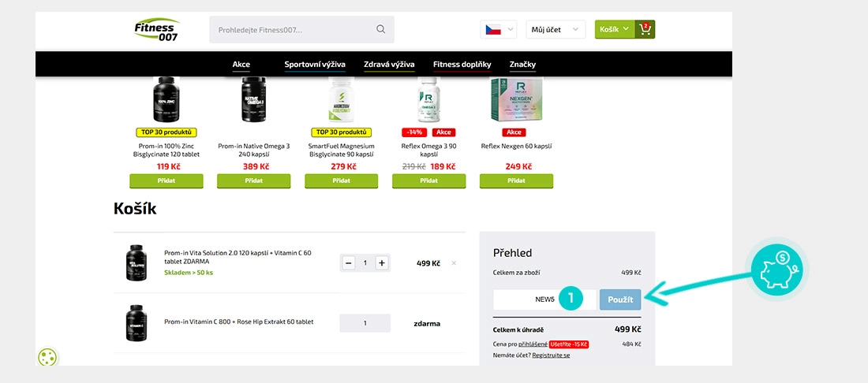868x383 pixels.
Task: Click the Vitamin C quantity field
Action: coord(365,323)
